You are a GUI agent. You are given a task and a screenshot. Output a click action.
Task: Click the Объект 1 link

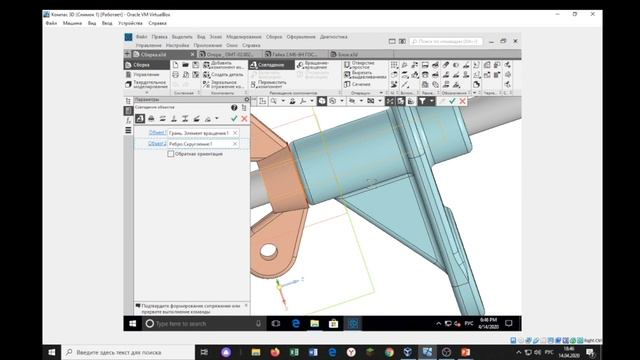(157, 133)
